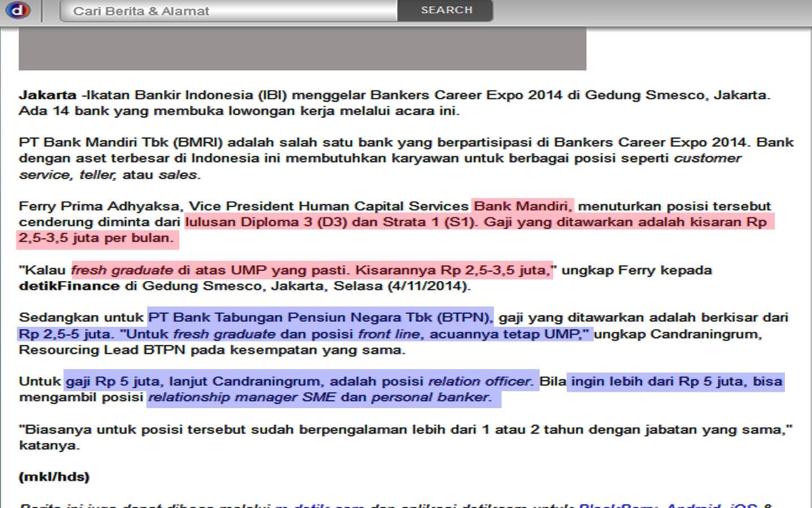This screenshot has height=508, width=812.
Task: Click the ticker text "(BMRI)"
Action: point(197,142)
